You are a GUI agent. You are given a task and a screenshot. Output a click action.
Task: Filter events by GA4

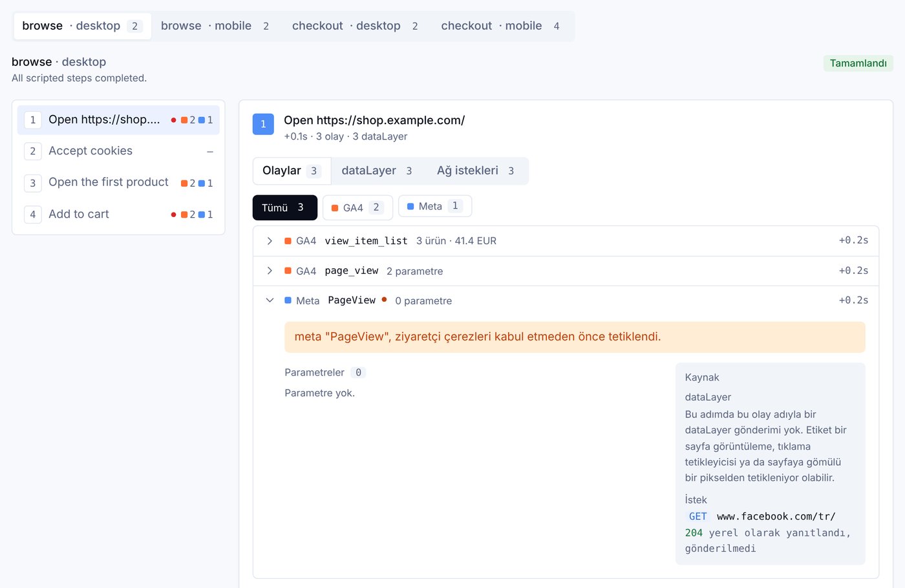[x=357, y=207]
